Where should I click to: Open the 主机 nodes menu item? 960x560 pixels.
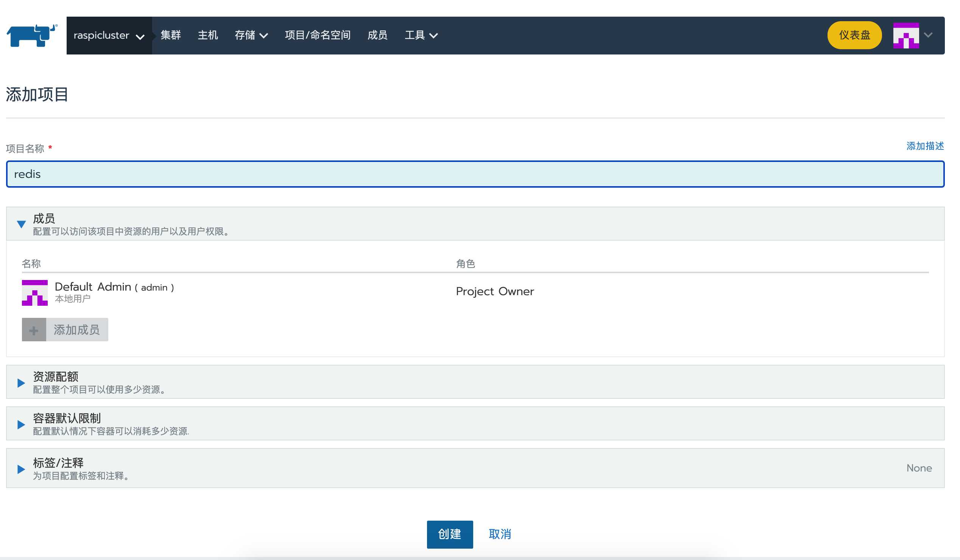click(x=207, y=36)
